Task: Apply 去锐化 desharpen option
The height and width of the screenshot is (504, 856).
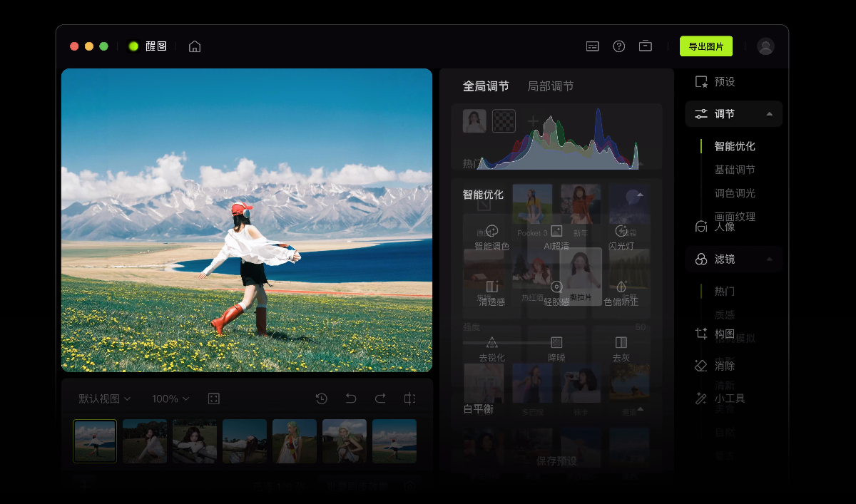Action: pos(492,349)
